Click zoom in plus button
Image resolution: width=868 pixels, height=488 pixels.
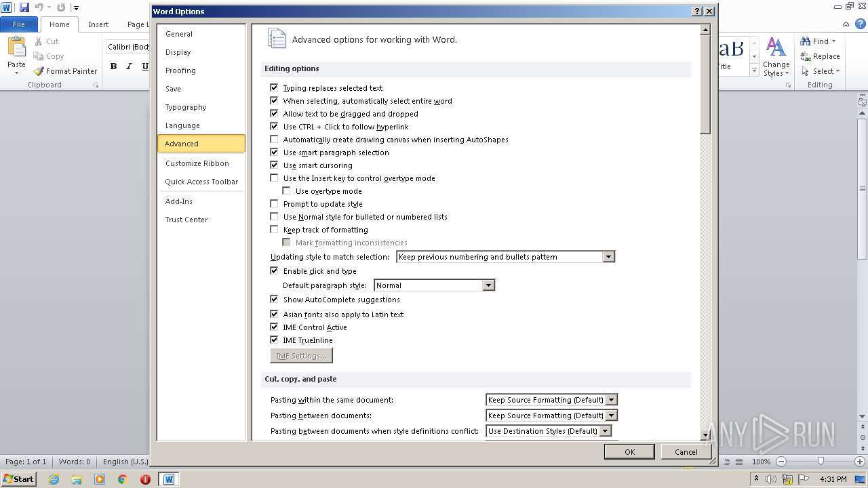861,462
